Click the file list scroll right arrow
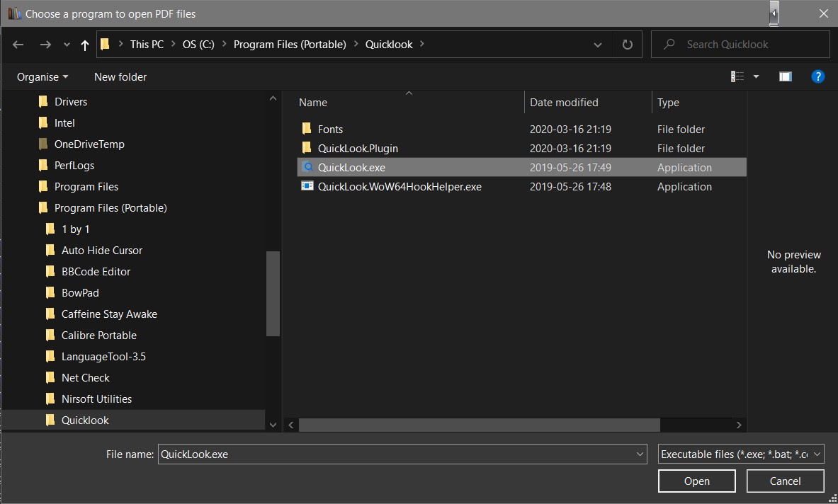This screenshot has height=504, width=838. click(x=739, y=425)
